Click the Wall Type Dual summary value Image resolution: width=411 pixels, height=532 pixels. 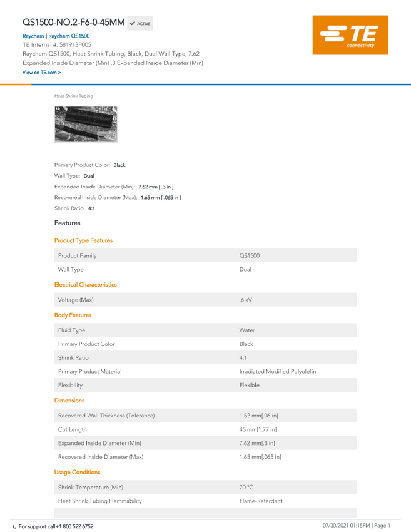point(89,176)
